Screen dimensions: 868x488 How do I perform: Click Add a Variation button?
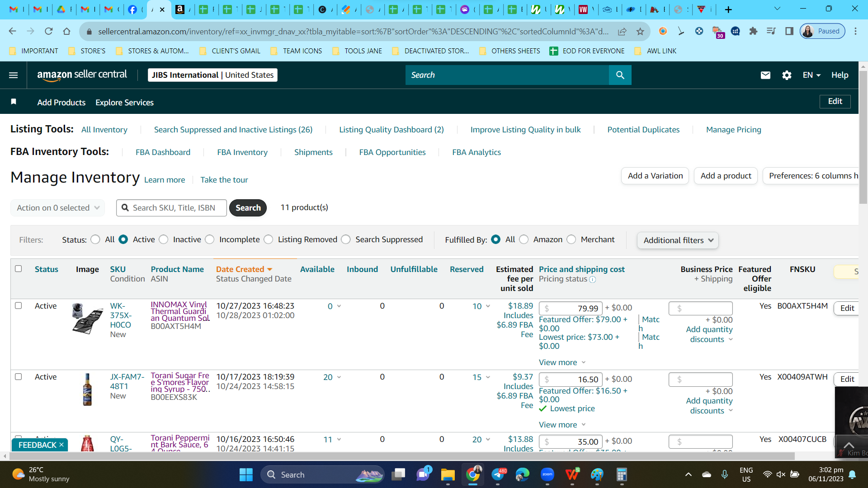pyautogui.click(x=655, y=176)
